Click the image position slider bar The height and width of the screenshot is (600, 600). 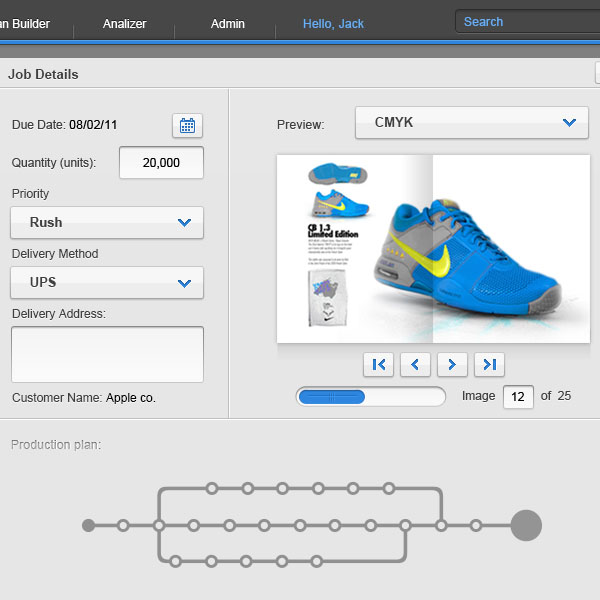point(371,396)
